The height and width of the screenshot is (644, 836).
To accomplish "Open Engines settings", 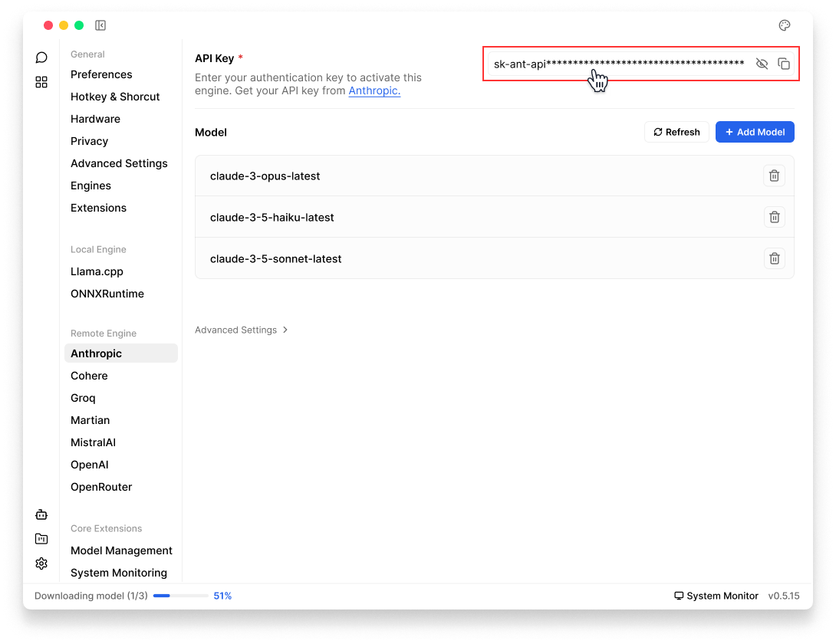I will (91, 186).
